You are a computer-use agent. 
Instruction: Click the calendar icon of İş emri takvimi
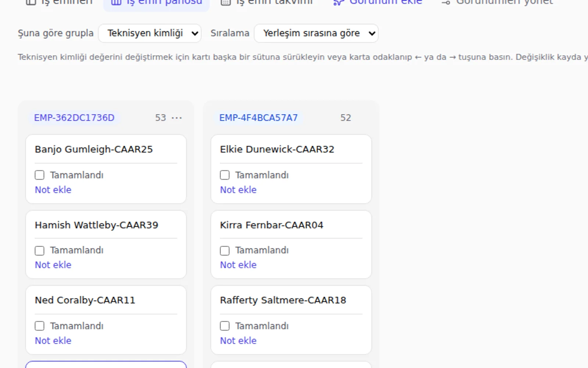(x=226, y=2)
